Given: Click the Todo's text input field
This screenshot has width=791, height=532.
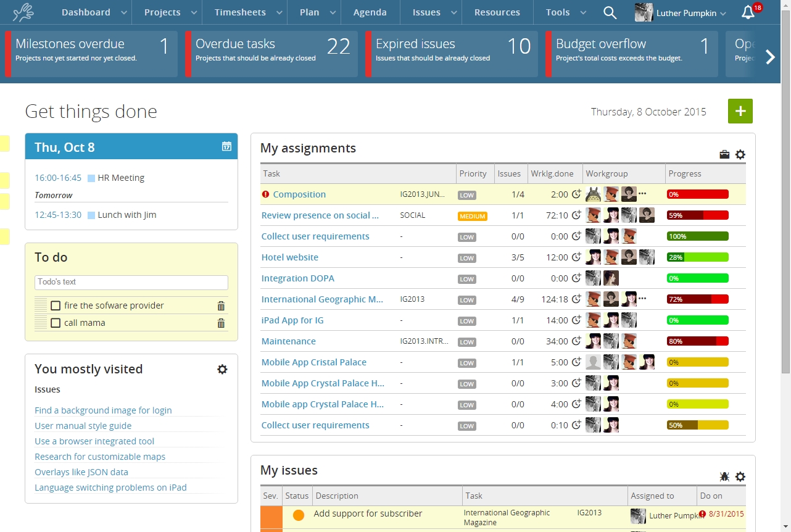Looking at the screenshot, I should [x=131, y=282].
